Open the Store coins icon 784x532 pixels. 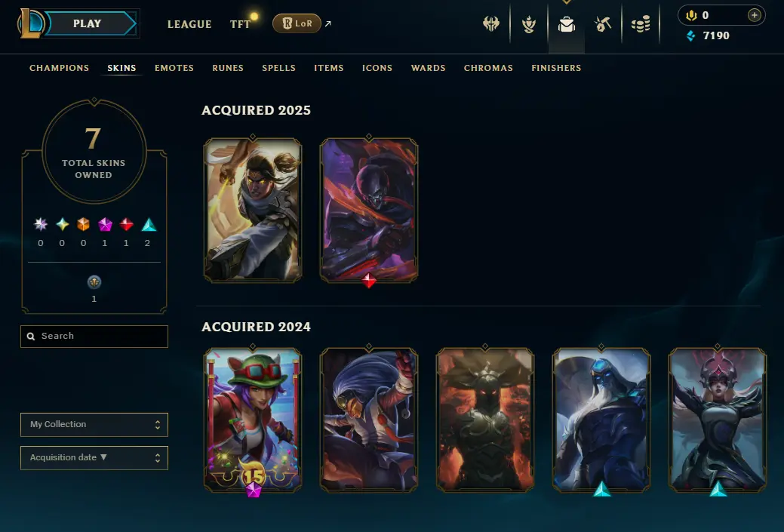(641, 24)
